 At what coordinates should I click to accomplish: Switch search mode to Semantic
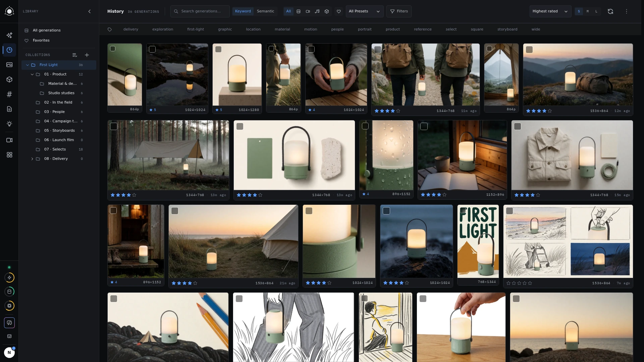click(265, 11)
